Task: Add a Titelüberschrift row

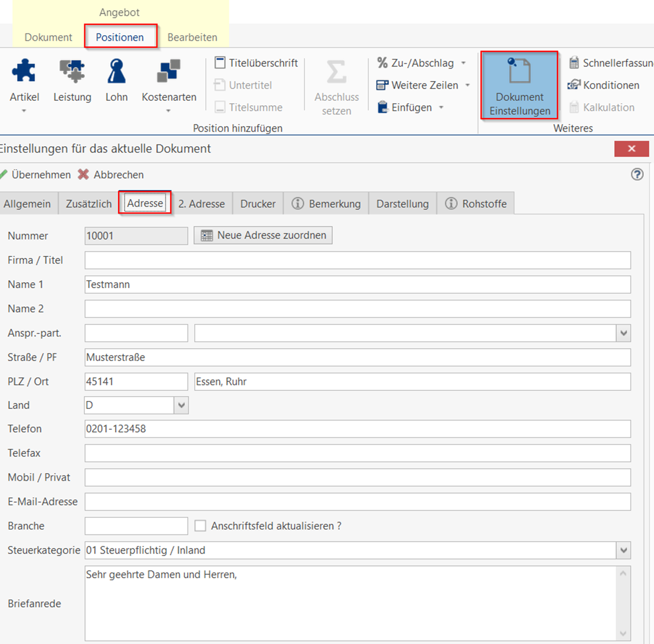Action: pos(256,63)
